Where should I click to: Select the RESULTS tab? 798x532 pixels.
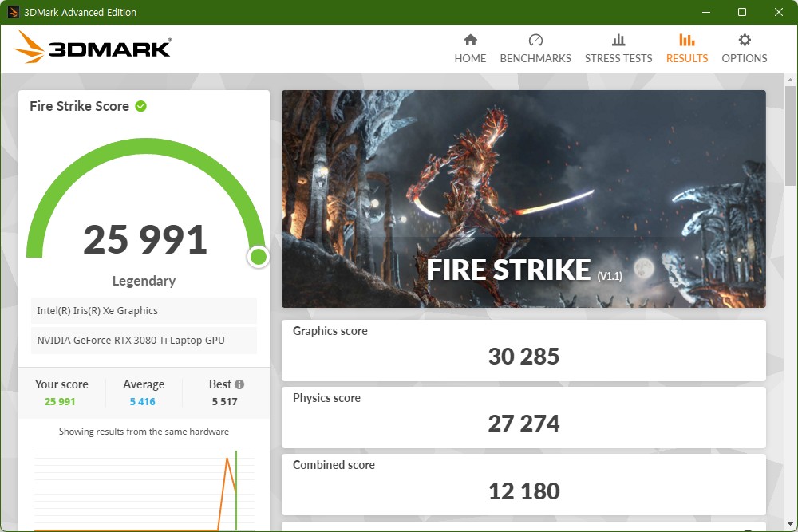click(x=687, y=49)
